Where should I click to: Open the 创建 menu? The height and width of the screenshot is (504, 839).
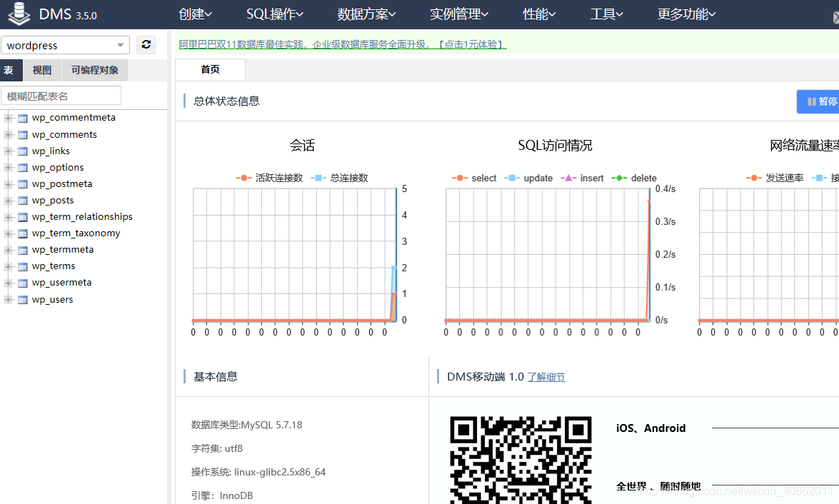[x=196, y=14]
